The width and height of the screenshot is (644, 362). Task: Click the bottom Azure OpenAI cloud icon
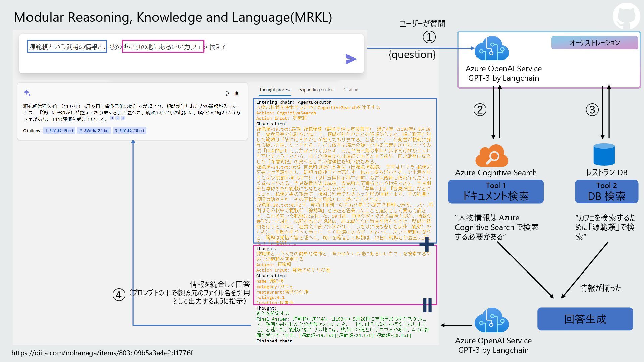[492, 320]
